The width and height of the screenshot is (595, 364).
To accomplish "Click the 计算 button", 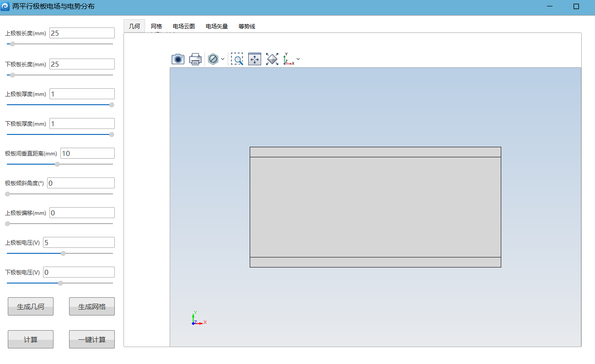I will click(31, 339).
